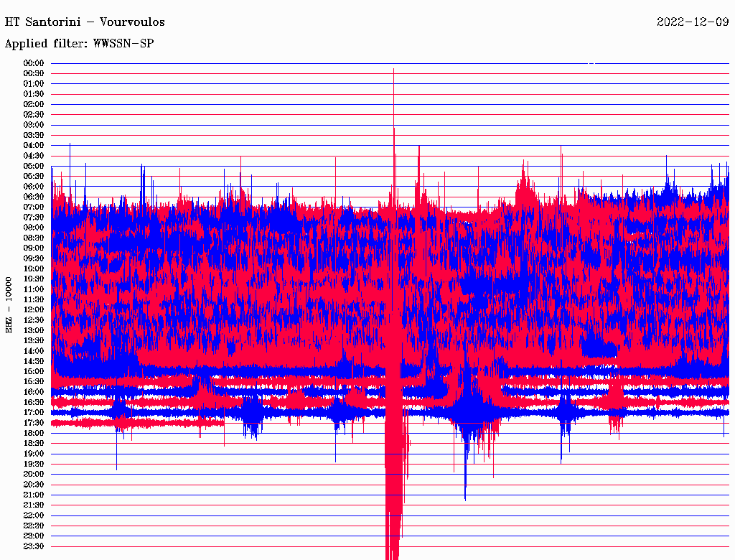Screen dimensions: 735x560
Task: Click the 21:00 time label
Action: point(34,495)
